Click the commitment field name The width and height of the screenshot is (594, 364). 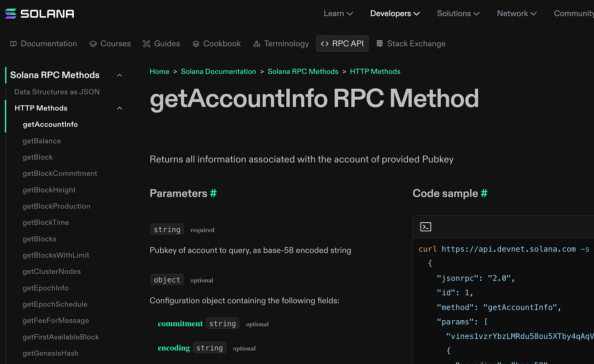[x=180, y=324]
